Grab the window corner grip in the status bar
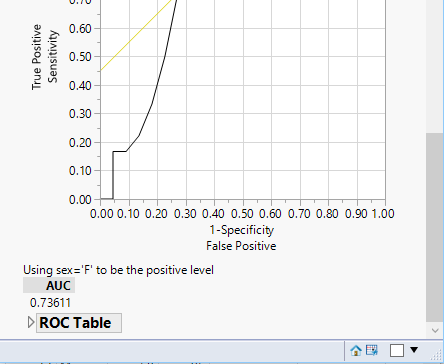The width and height of the screenshot is (444, 364). [x=437, y=354]
